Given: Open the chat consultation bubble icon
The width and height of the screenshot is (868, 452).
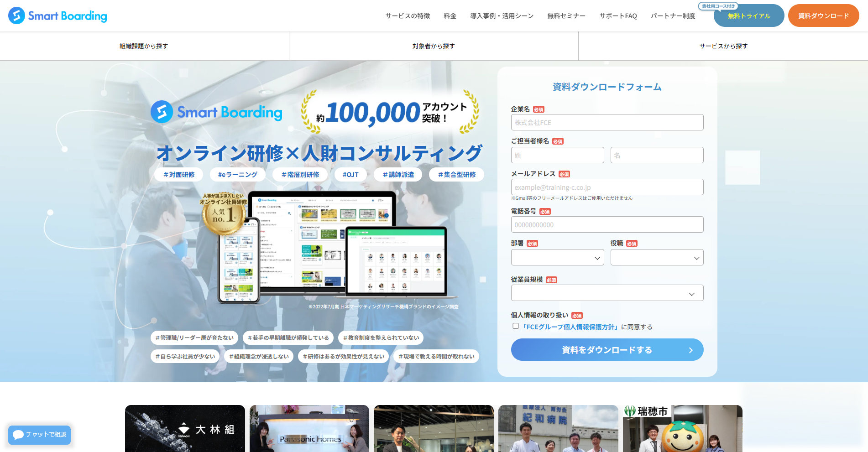Looking at the screenshot, I should click(x=18, y=435).
